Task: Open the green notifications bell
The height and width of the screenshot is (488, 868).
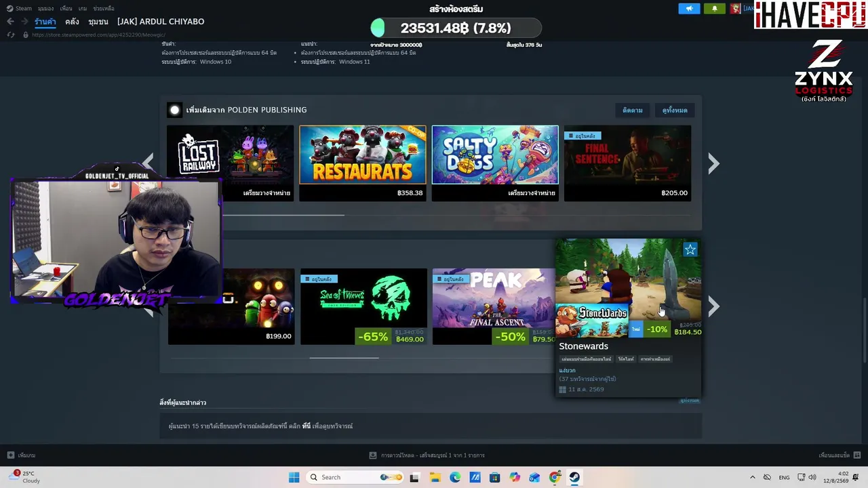Action: click(714, 9)
